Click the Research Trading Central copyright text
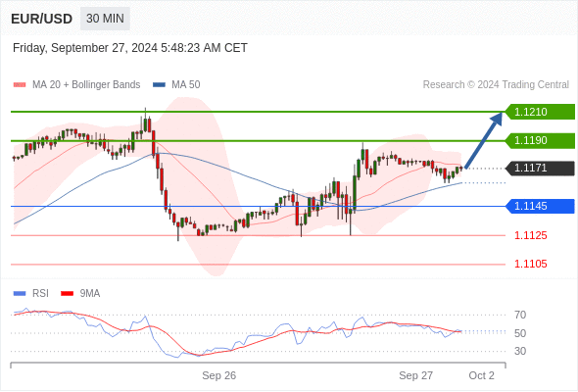578x392 pixels. 496,85
